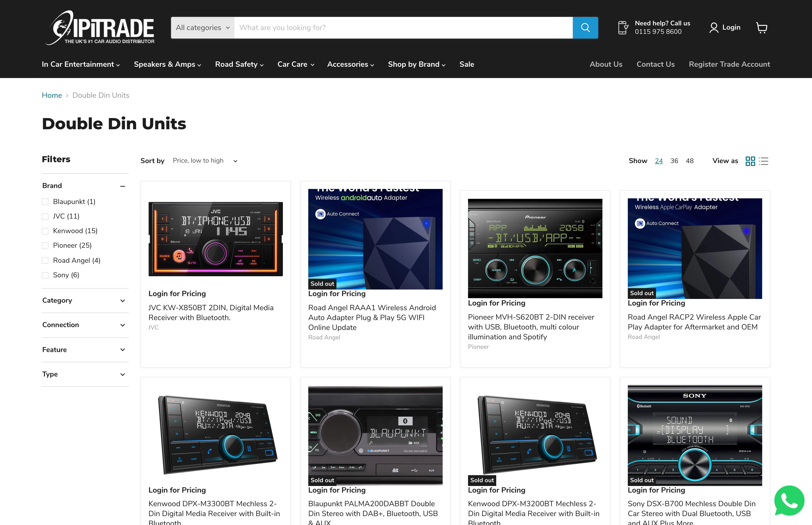Click the Login person icon

point(714,28)
